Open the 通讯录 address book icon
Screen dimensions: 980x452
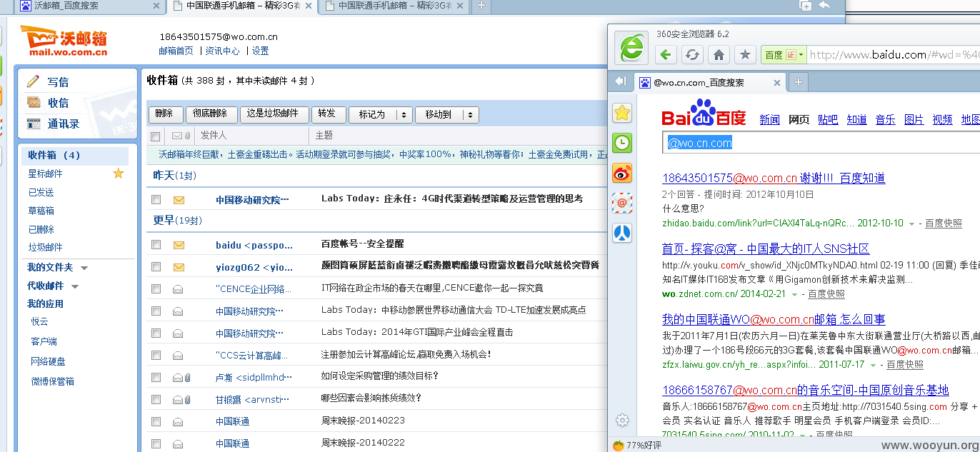tap(34, 124)
